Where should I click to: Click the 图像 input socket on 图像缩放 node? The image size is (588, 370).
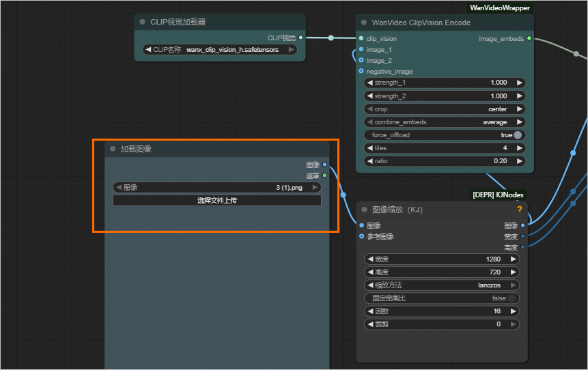coord(361,225)
